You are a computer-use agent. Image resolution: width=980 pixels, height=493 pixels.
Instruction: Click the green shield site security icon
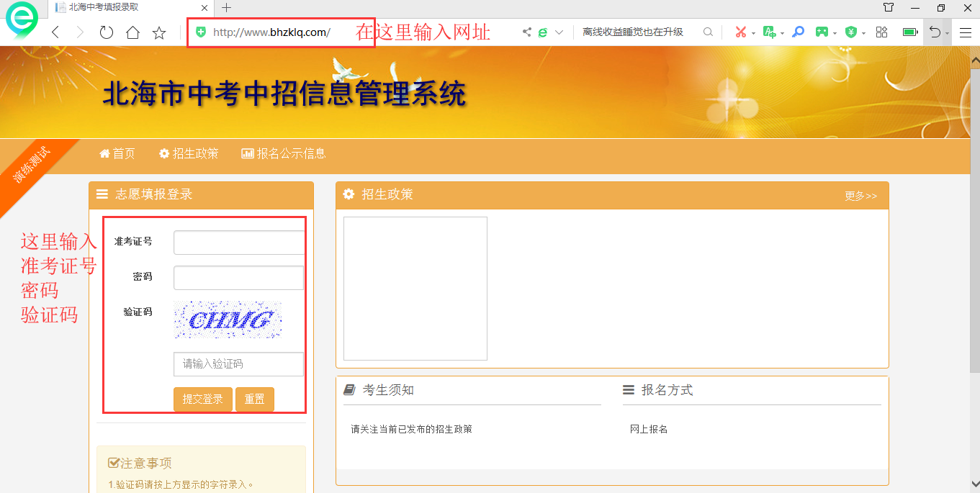pyautogui.click(x=202, y=32)
